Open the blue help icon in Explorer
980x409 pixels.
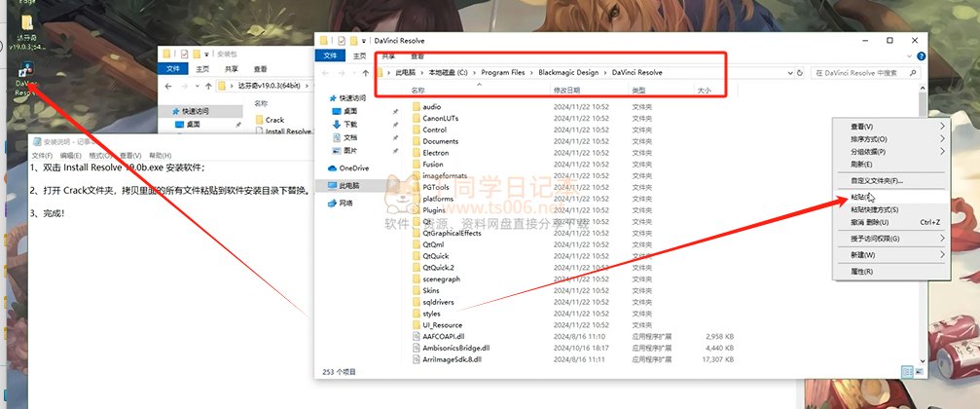point(921,56)
